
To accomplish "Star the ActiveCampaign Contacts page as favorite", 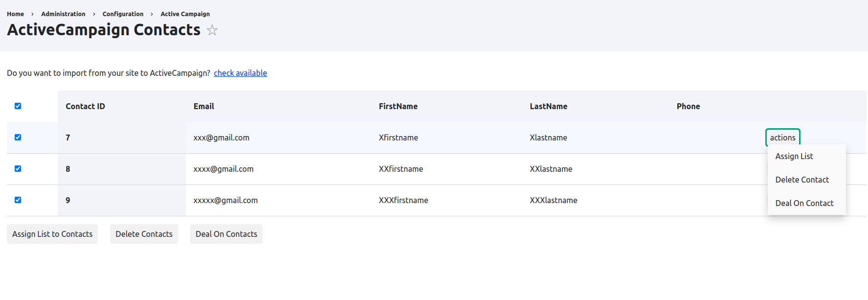I will click(x=212, y=30).
